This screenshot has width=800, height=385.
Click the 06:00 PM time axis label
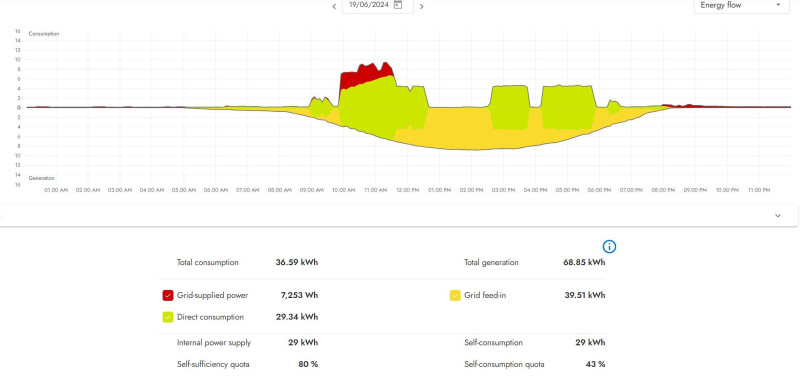click(x=599, y=190)
